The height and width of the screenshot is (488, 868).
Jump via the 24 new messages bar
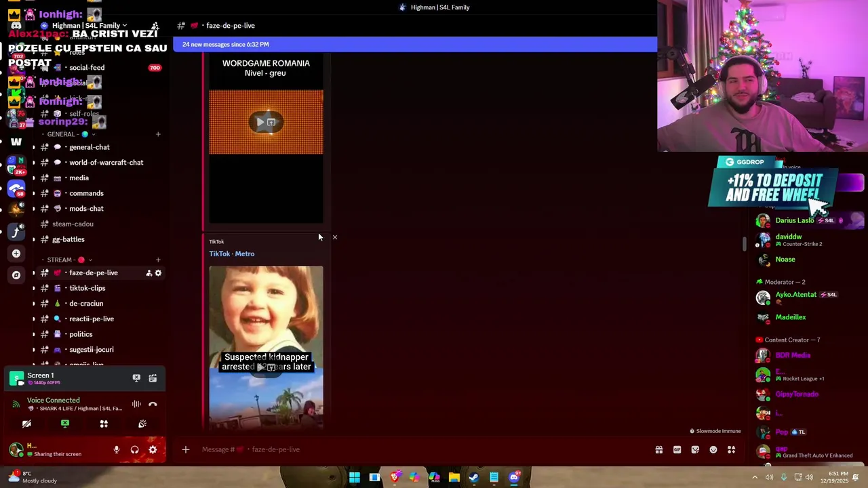pos(415,44)
